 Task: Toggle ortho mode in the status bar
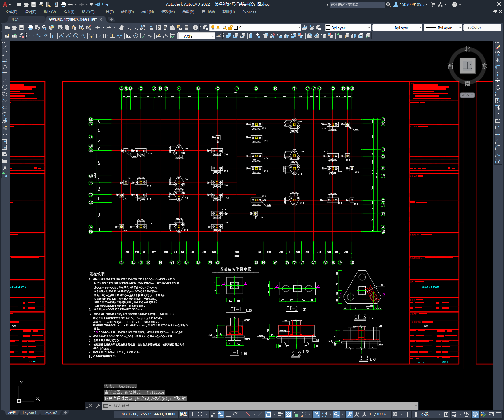click(x=228, y=414)
